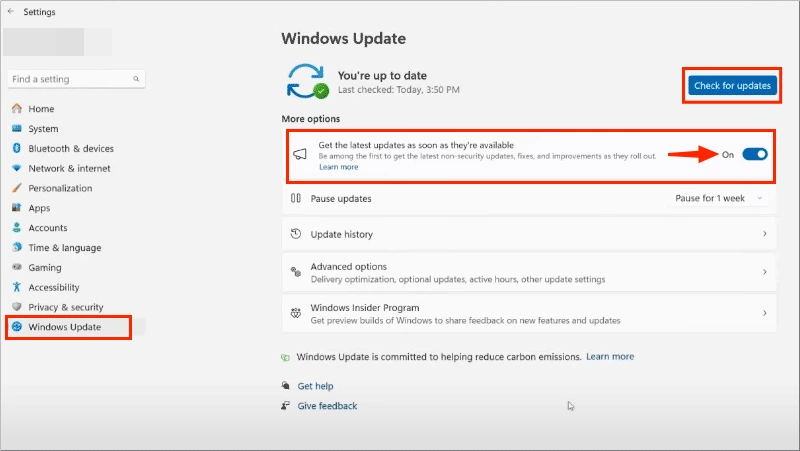Click the Get help icon
This screenshot has width=800, height=451.
(285, 386)
